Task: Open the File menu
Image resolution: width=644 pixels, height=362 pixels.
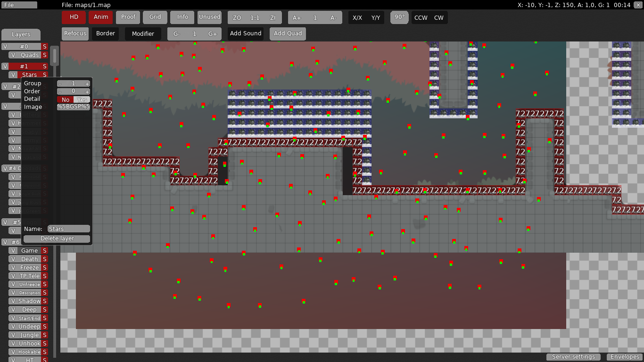Action: point(19,5)
